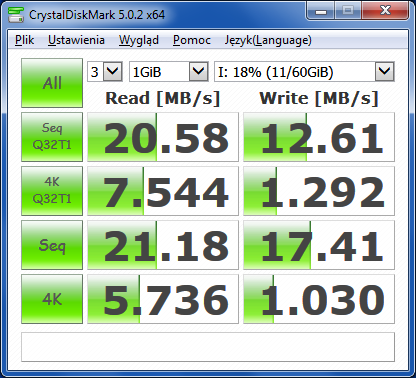Click the 4K Q32T1 read value 7.544
Image resolution: width=416 pixels, height=378 pixels.
click(163, 191)
